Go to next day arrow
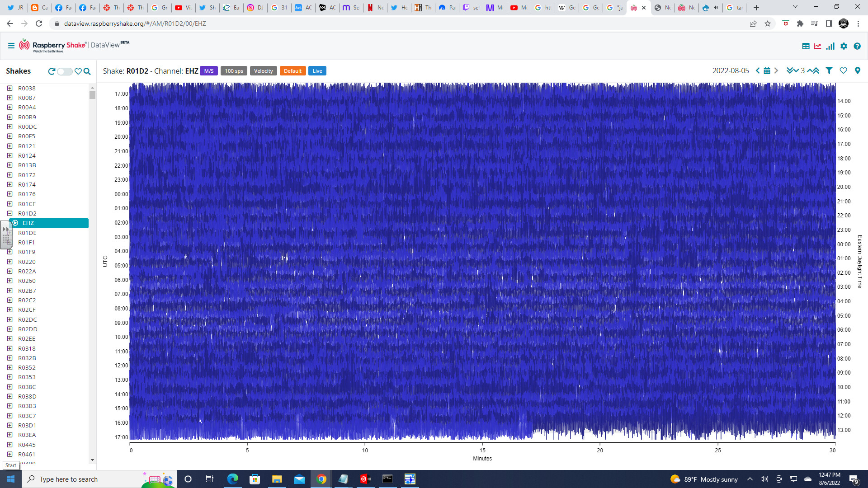 click(x=776, y=70)
